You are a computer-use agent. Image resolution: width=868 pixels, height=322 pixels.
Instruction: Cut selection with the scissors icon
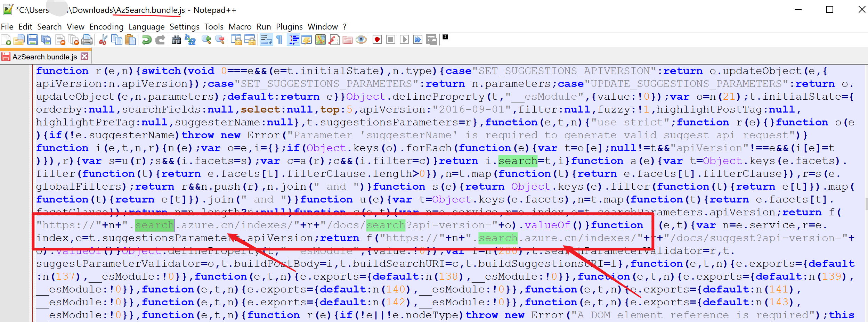(x=103, y=40)
